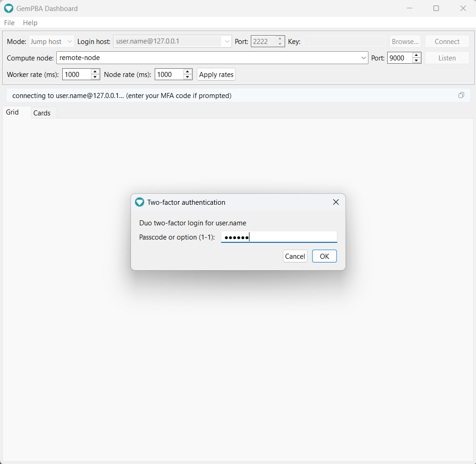Click the 'Key:' label
This screenshot has width=476, height=464.
coord(294,42)
